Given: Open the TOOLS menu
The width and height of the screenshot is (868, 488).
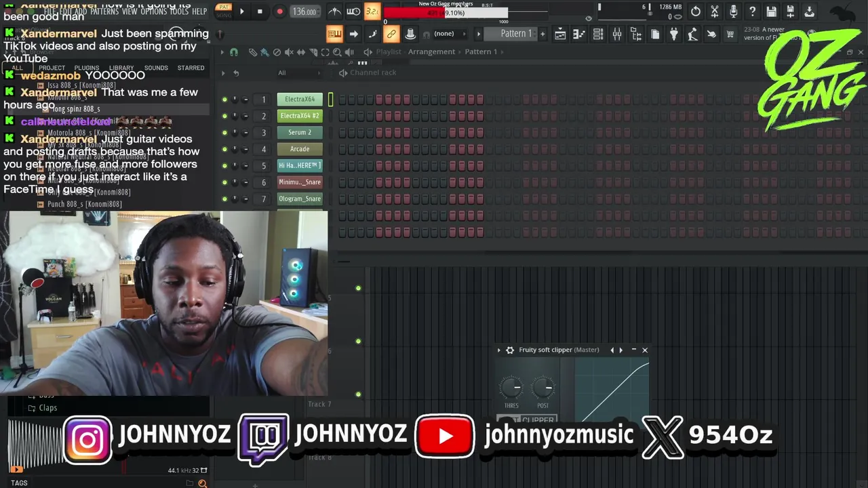Looking at the screenshot, I should coord(179,12).
